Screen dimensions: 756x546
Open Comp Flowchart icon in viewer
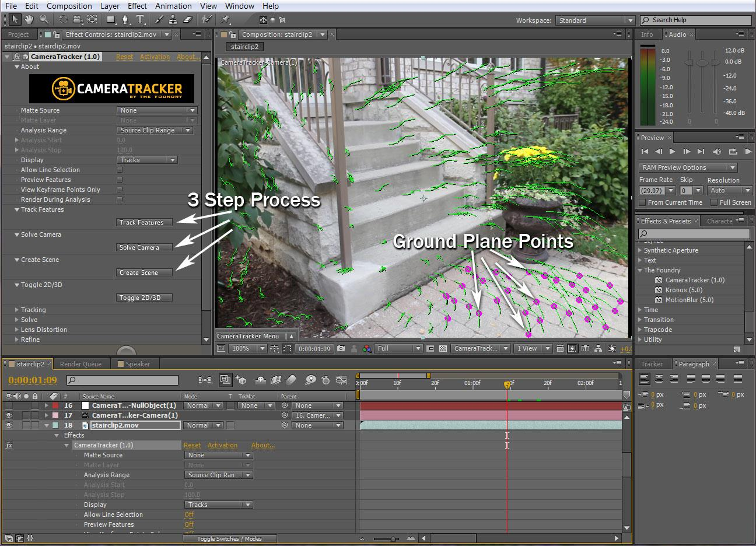click(597, 348)
